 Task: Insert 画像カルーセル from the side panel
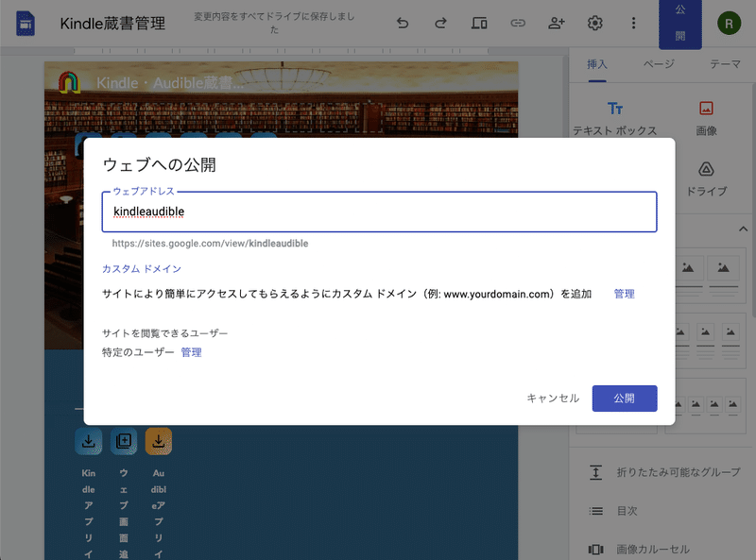[639, 550]
